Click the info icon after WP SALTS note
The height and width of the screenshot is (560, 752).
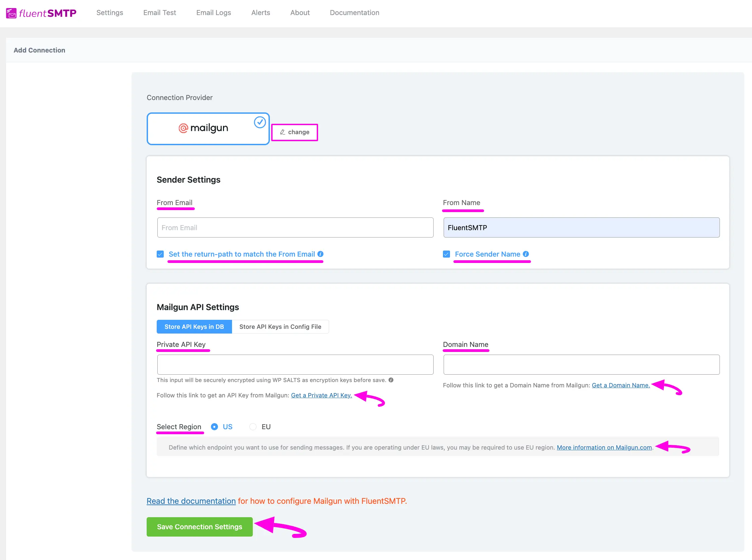[391, 380]
